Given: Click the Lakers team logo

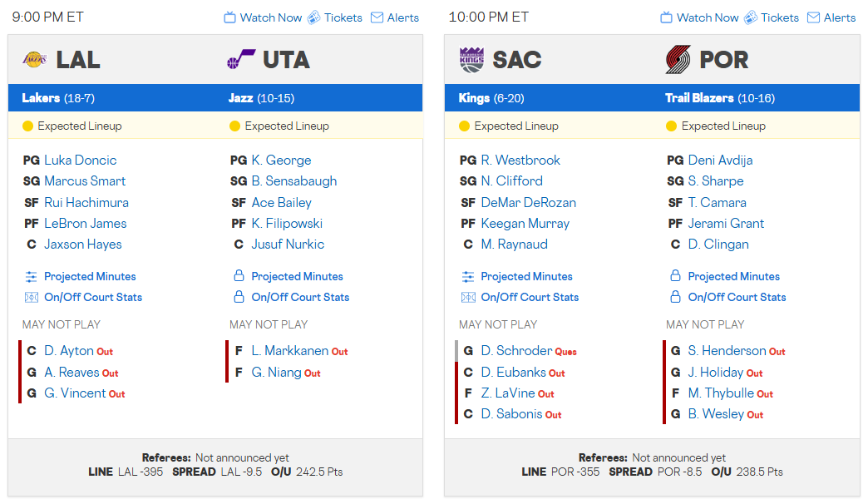Looking at the screenshot, I should click(x=34, y=60).
